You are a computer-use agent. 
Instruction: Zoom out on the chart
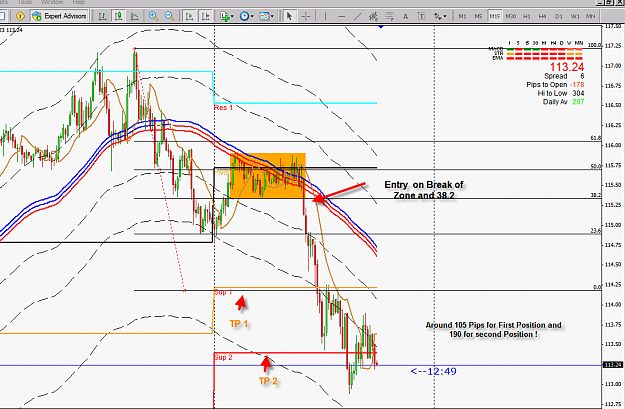pos(169,16)
